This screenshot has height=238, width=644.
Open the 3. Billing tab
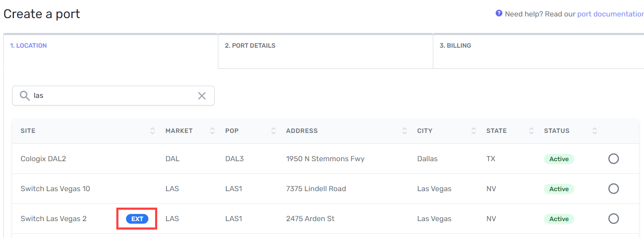[x=455, y=46]
